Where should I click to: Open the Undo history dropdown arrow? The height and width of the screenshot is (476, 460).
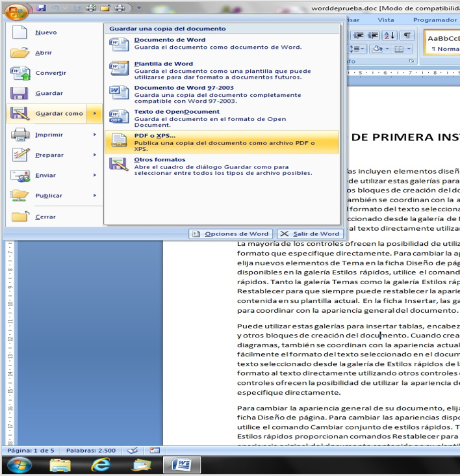point(65,8)
